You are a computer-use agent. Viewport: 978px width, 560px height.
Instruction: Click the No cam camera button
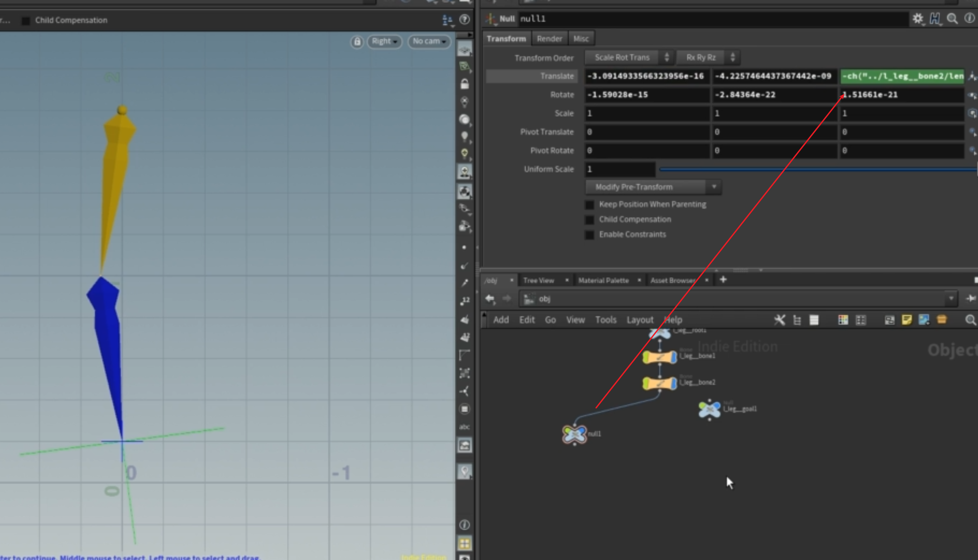point(429,42)
